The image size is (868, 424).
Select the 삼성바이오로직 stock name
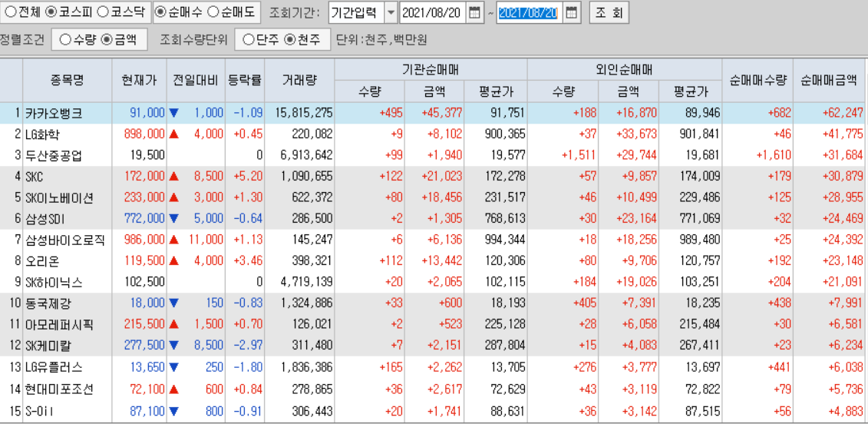[x=64, y=240]
